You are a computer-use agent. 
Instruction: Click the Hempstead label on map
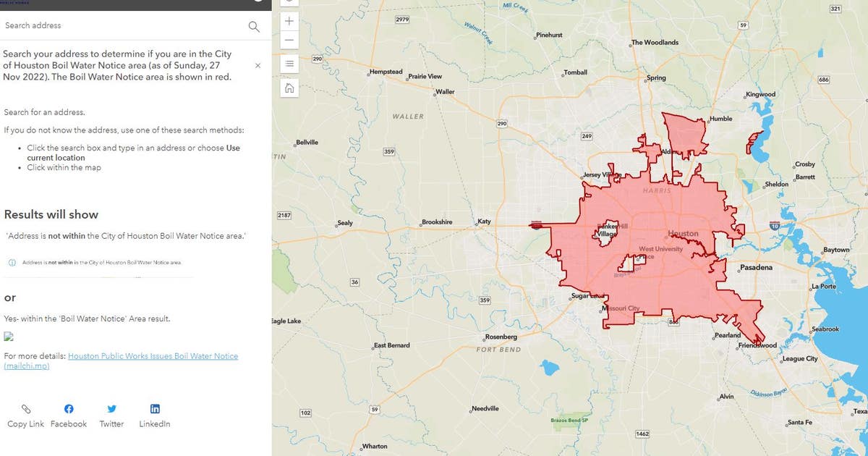coord(386,72)
